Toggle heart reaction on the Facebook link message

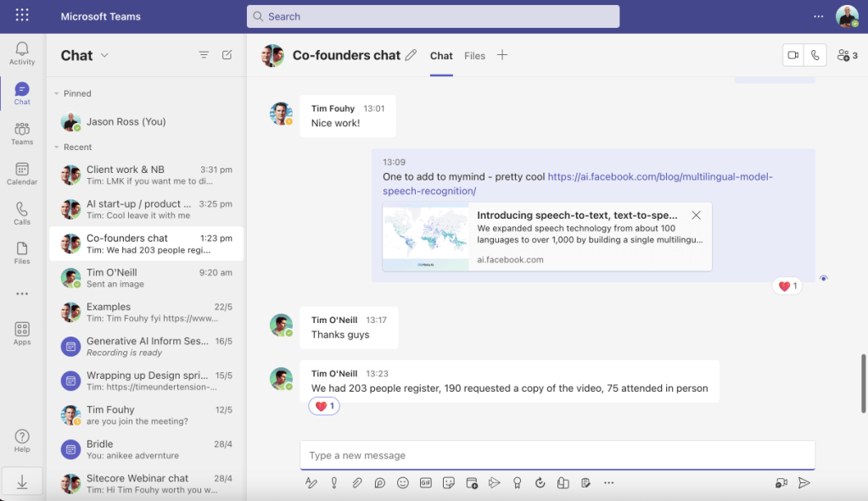(x=787, y=287)
